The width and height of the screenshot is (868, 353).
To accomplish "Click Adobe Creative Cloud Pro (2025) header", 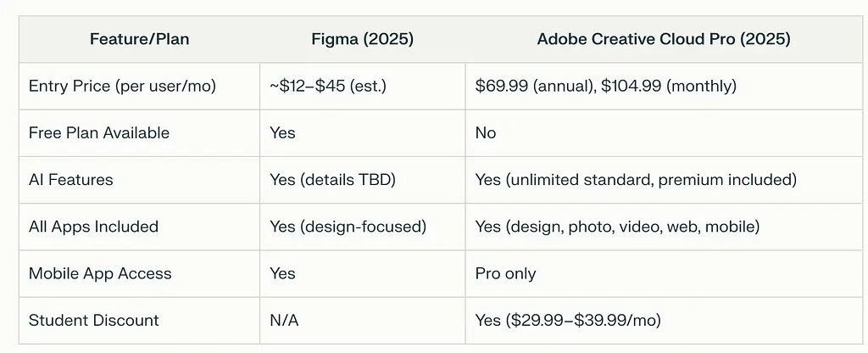I will tap(665, 39).
